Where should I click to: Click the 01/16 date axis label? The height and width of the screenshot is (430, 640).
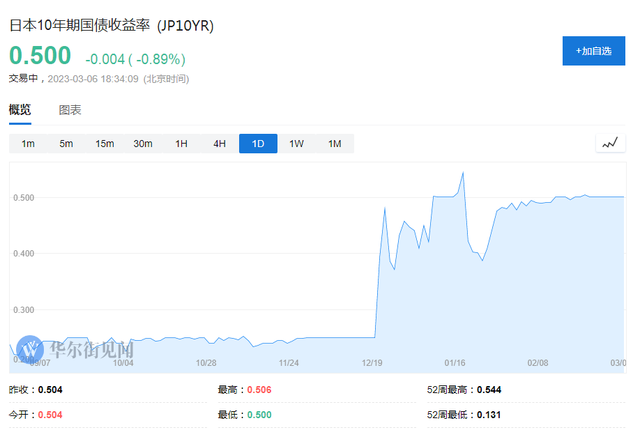455,363
